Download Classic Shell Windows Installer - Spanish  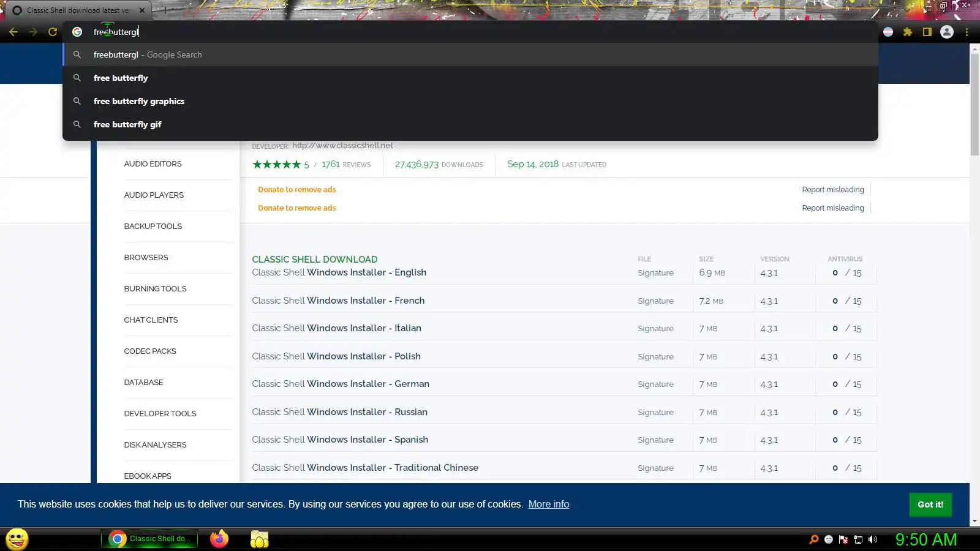point(340,440)
